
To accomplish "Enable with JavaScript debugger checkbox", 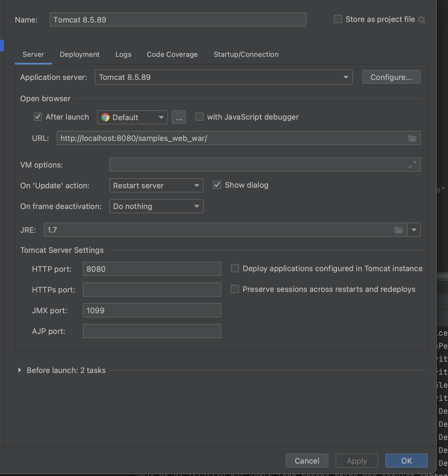I will pos(199,117).
